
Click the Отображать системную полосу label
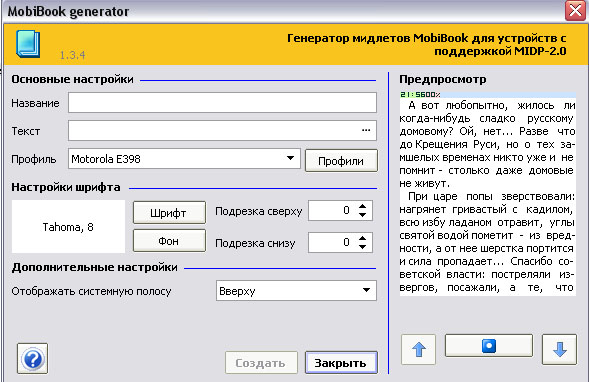pyautogui.click(x=91, y=291)
